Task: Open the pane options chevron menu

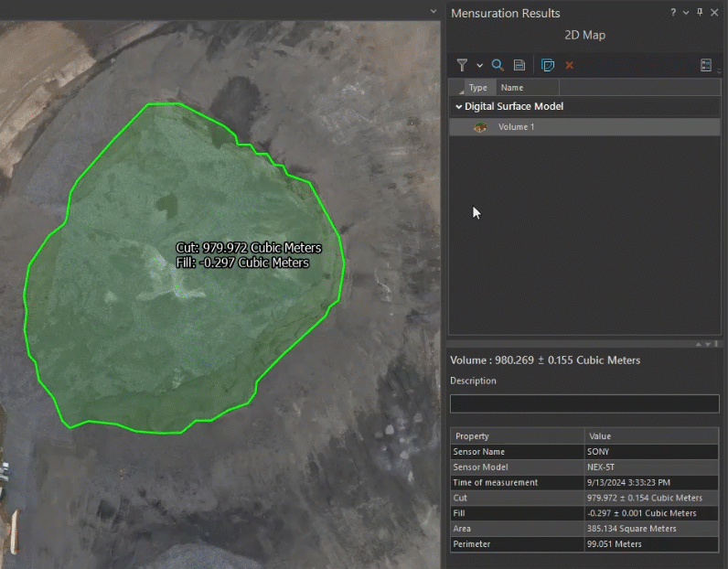Action: coord(686,13)
